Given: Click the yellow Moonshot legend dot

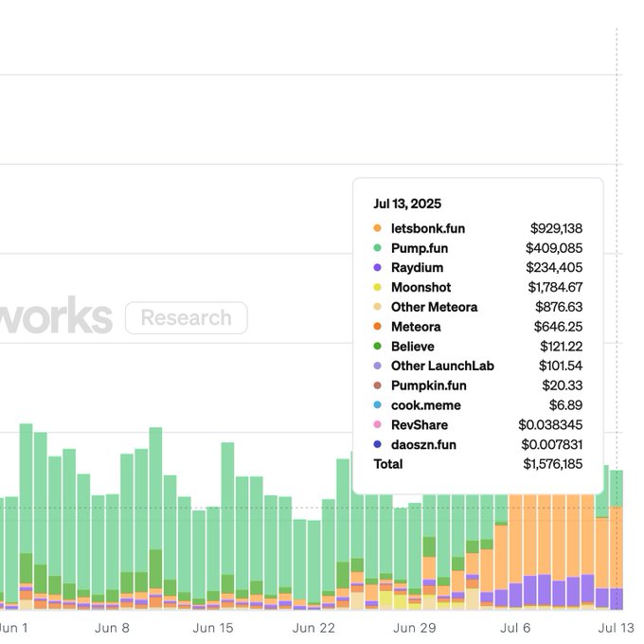Looking at the screenshot, I should point(377,287).
